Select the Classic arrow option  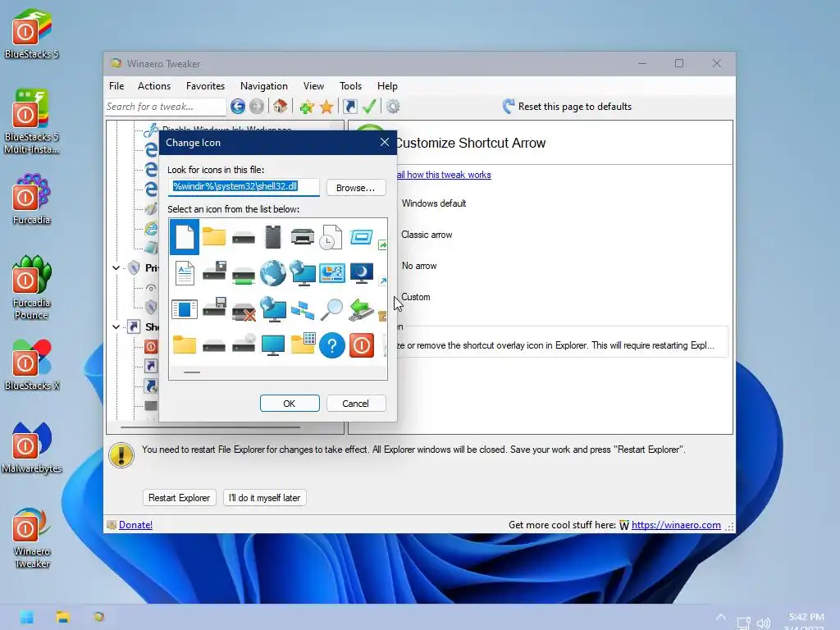427,235
